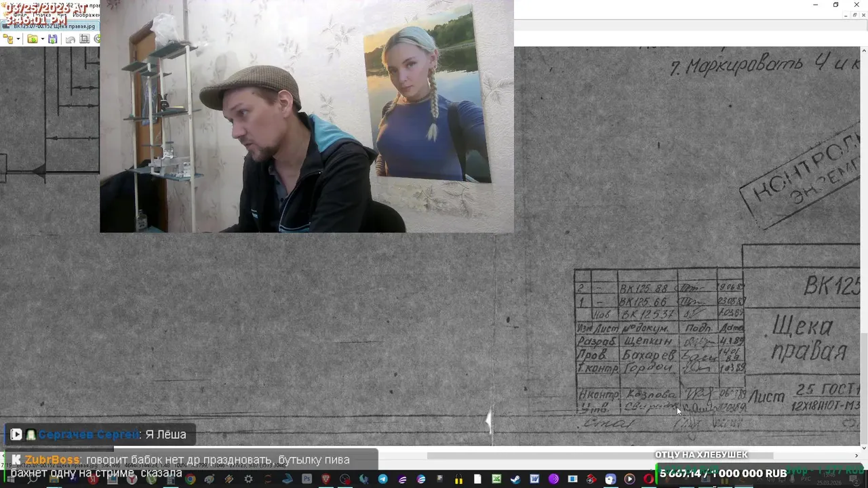Click the window restore button
This screenshot has height=488, width=868.
[835, 5]
